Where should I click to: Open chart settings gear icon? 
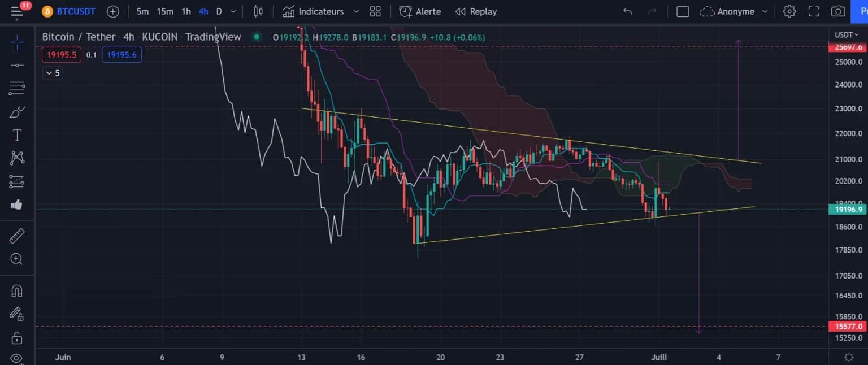coord(789,11)
